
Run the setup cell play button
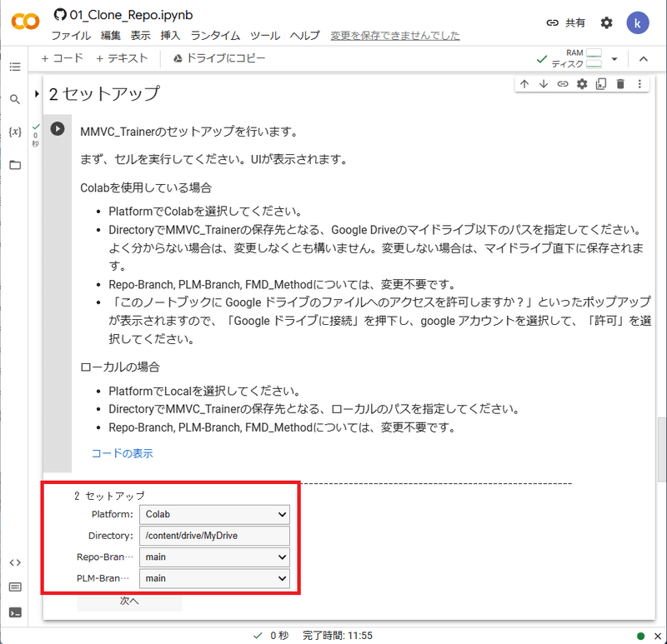[58, 128]
